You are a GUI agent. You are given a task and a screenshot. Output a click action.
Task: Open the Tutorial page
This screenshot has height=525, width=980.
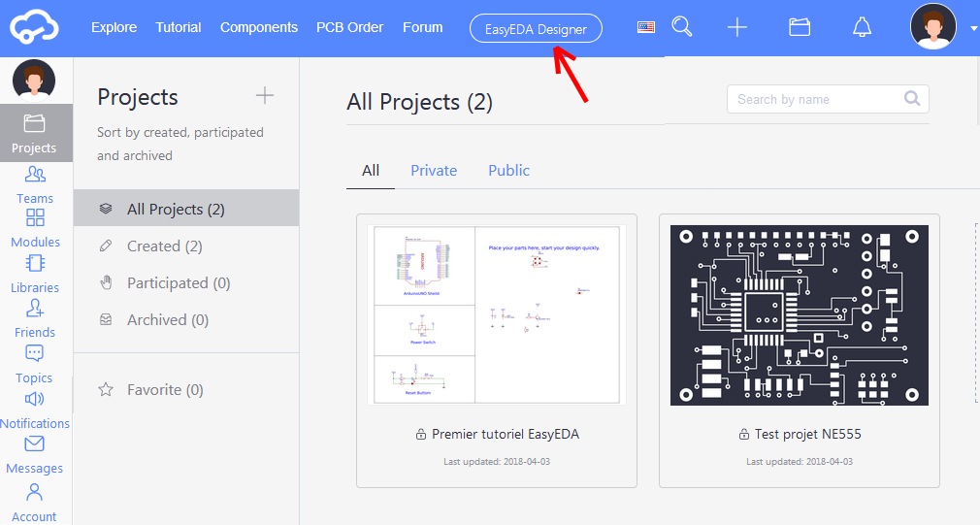(179, 27)
